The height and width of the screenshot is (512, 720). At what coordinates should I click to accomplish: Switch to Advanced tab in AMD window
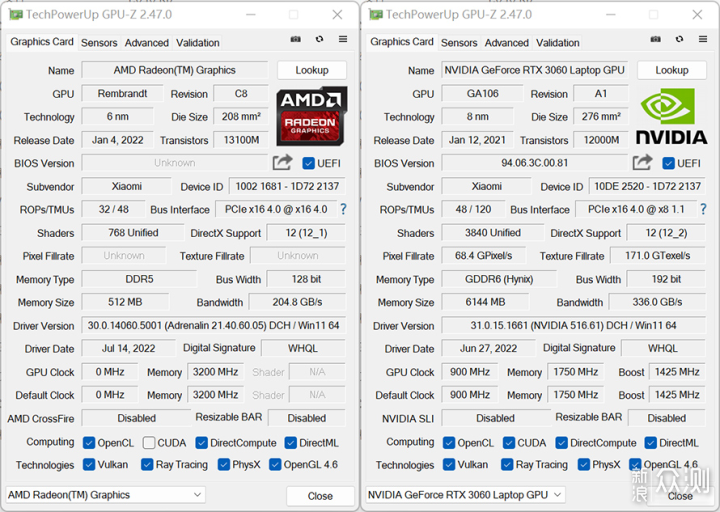pos(146,43)
